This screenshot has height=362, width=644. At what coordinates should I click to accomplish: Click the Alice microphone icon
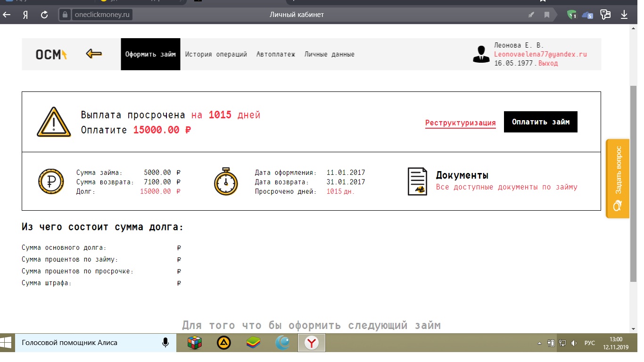click(x=165, y=343)
